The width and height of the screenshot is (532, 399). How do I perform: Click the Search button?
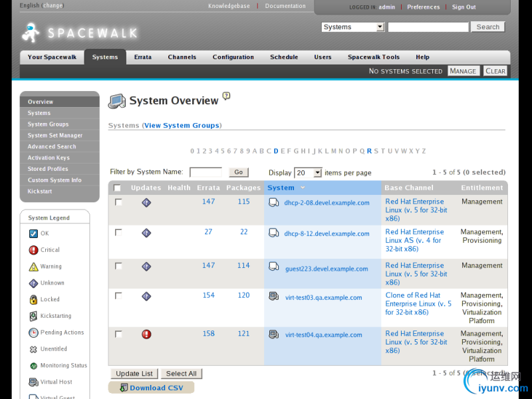(487, 27)
